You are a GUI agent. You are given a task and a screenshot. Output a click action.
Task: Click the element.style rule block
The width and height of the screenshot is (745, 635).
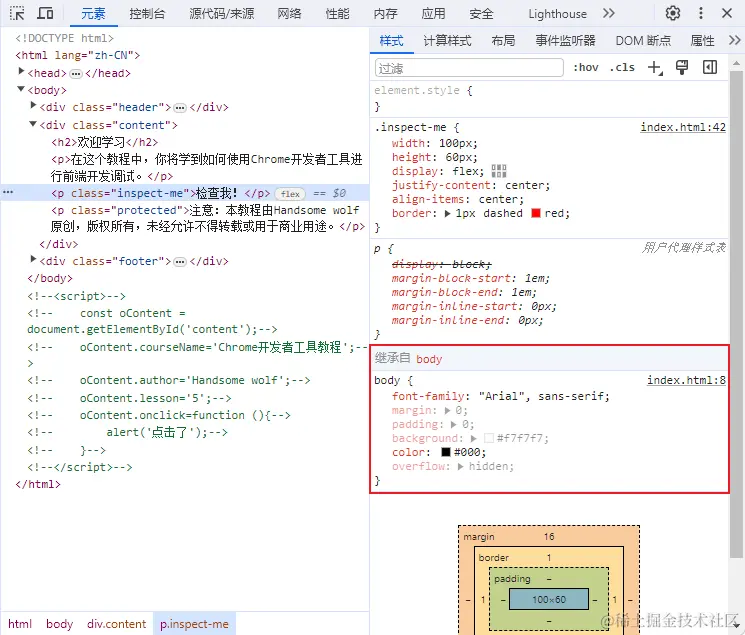point(549,98)
